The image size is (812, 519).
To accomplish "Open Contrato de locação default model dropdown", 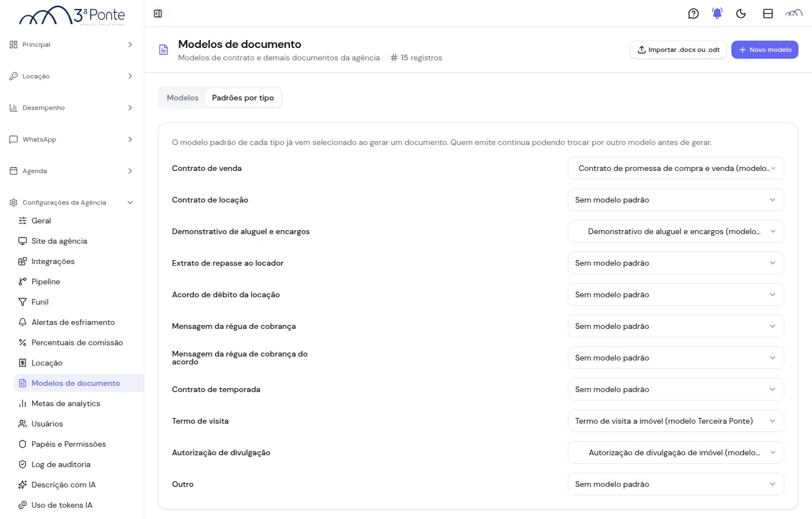I will pyautogui.click(x=676, y=200).
